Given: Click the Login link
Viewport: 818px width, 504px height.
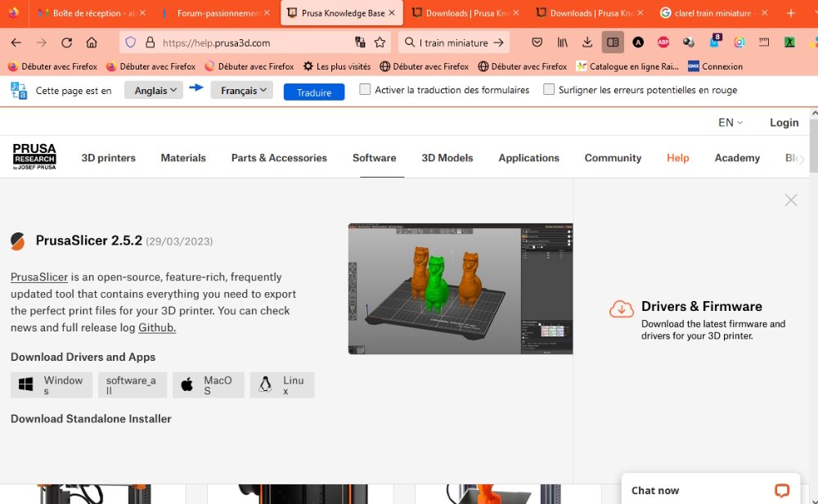Looking at the screenshot, I should 784,123.
